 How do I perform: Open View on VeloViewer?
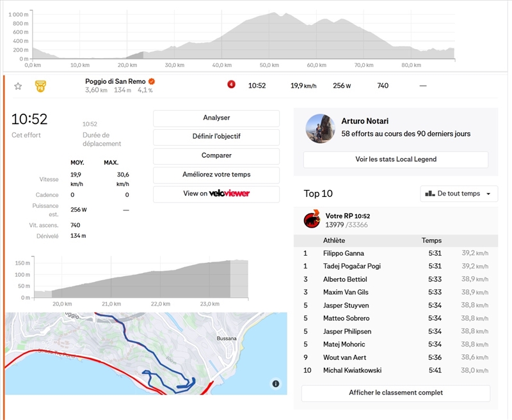(216, 194)
